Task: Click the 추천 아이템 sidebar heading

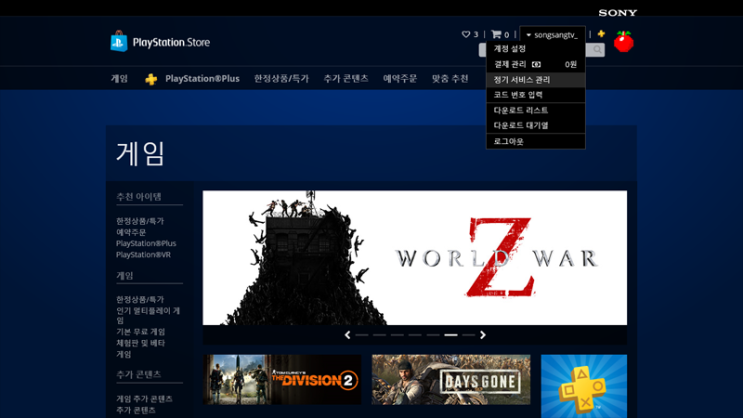Action: pyautogui.click(x=139, y=197)
